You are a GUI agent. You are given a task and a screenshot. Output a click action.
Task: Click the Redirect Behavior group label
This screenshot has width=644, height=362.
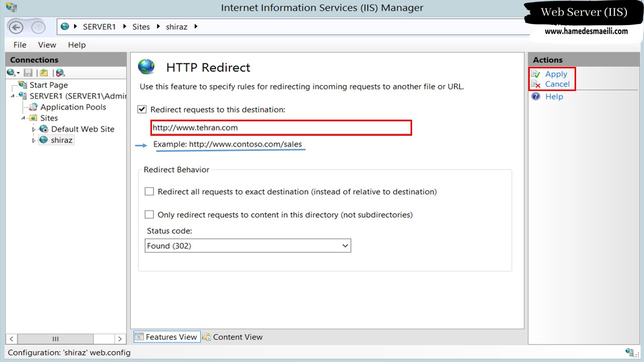click(x=176, y=169)
